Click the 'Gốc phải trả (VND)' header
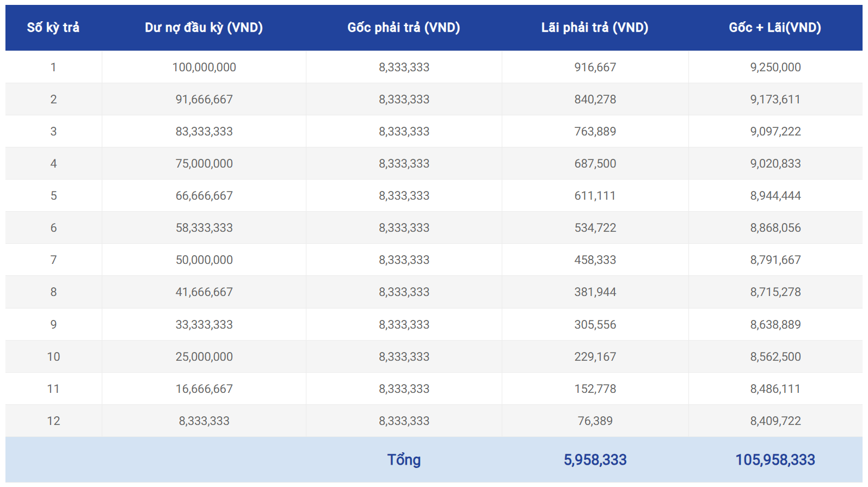 tap(404, 27)
